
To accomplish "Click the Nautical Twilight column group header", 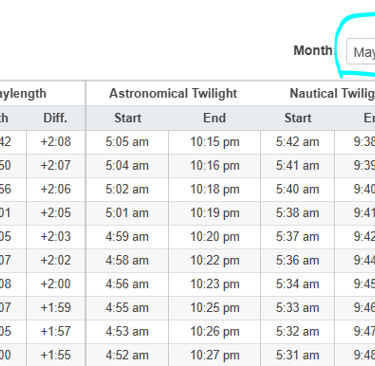I will [332, 94].
